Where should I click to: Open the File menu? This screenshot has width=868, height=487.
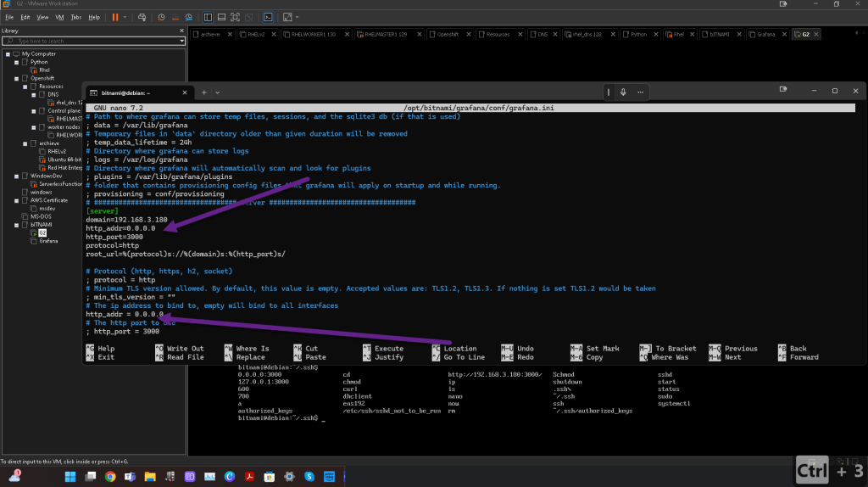9,17
